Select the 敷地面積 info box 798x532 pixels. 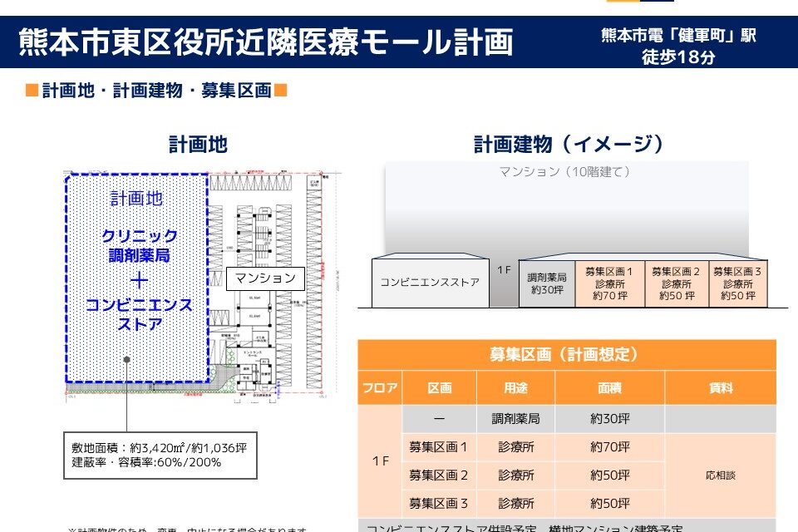[159, 455]
